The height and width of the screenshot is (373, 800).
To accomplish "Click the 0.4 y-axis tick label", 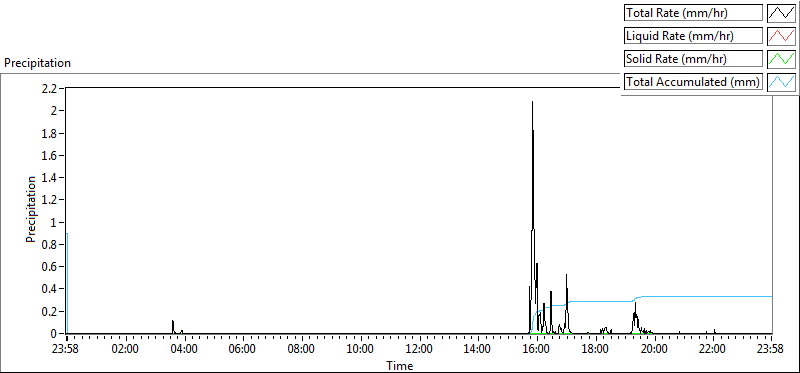I will click(x=49, y=289).
